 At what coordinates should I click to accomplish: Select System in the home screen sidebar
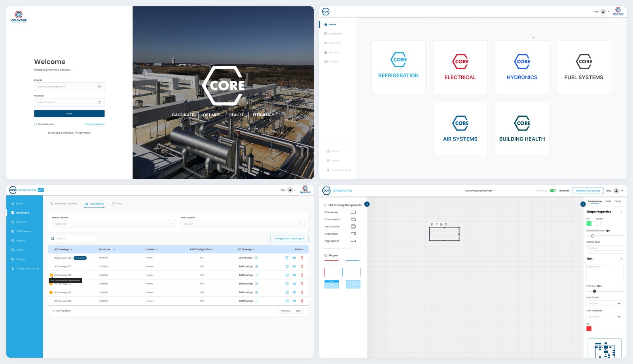pos(331,62)
